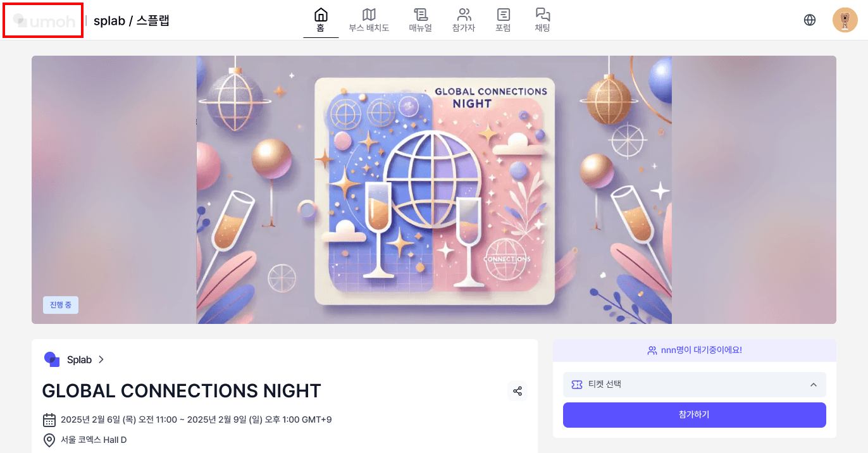Expand the 티켓 선택 ticket dropdown
The height and width of the screenshot is (453, 868).
[x=695, y=385]
